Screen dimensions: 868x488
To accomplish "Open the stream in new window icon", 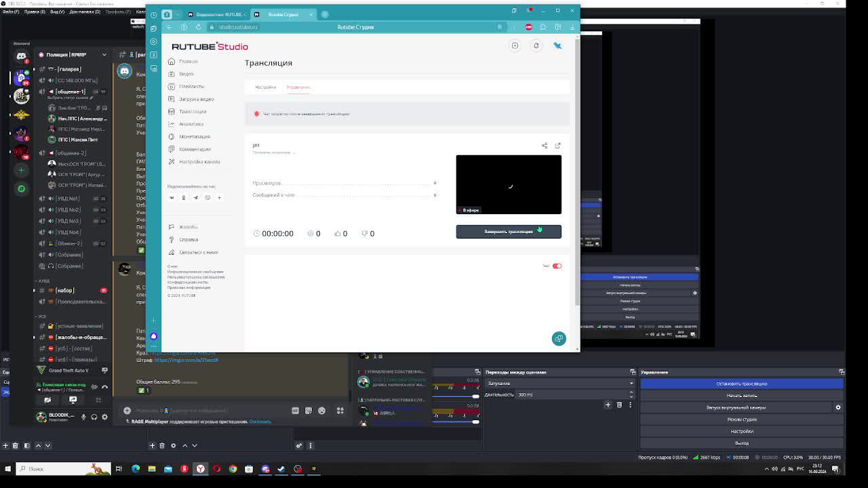I will (x=557, y=146).
